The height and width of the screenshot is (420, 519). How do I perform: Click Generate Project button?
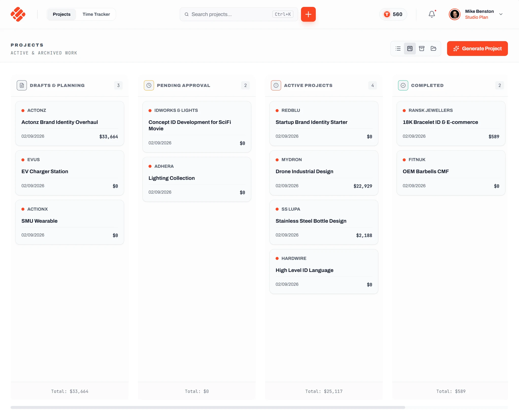[x=477, y=49]
